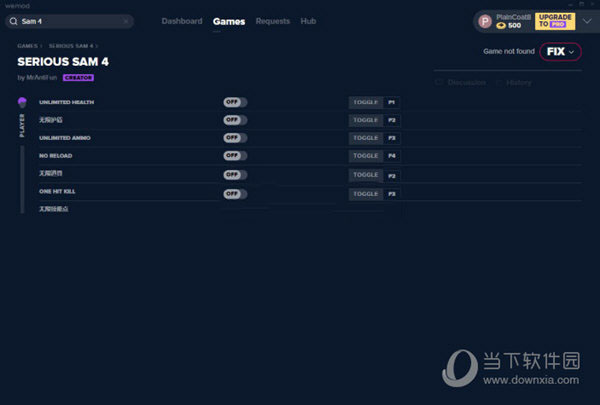The width and height of the screenshot is (600, 405).
Task: Click TOGGLE button for No Reload
Action: (x=365, y=156)
